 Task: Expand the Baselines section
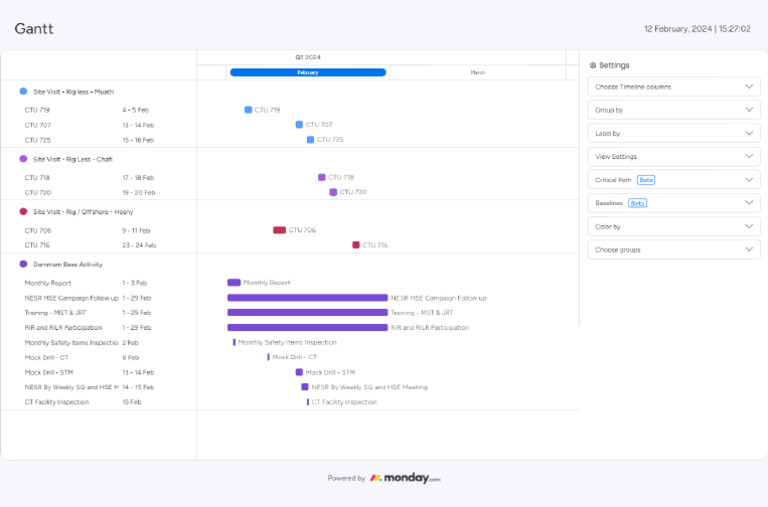674,203
